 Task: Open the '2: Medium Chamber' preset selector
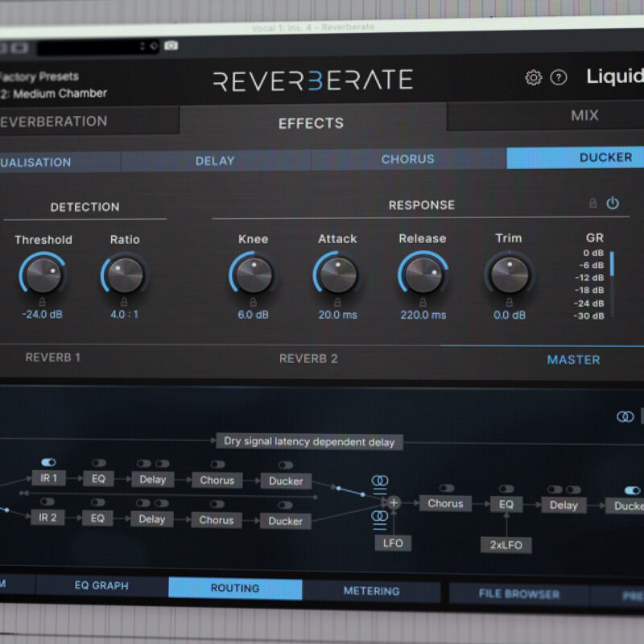(53, 93)
